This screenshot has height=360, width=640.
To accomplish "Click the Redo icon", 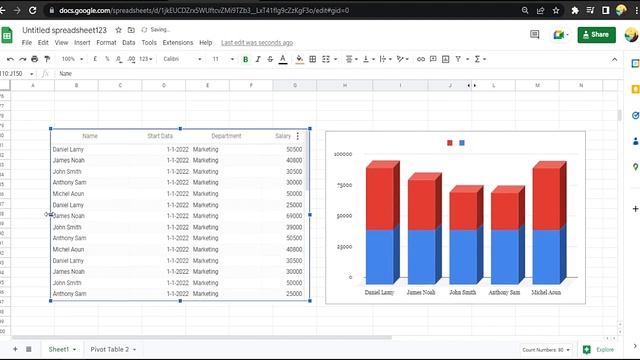I will click(22, 59).
